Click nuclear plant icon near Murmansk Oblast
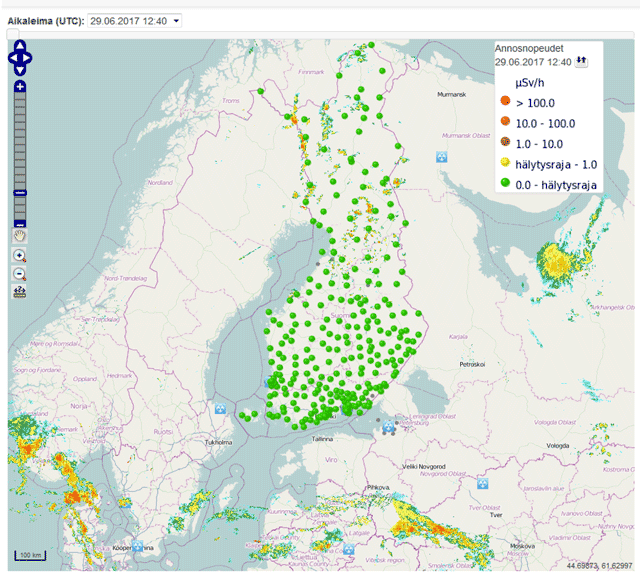This screenshot has width=640, height=578. (x=441, y=157)
